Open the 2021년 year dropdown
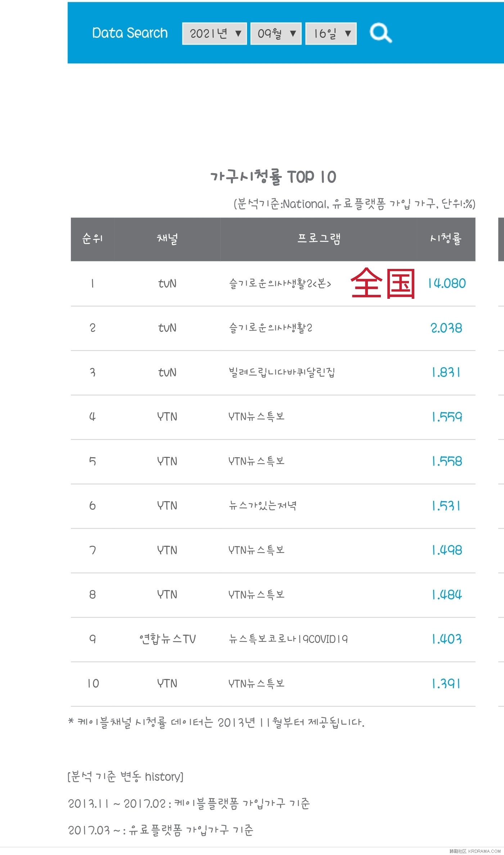The height and width of the screenshot is (855, 504). 215,34
